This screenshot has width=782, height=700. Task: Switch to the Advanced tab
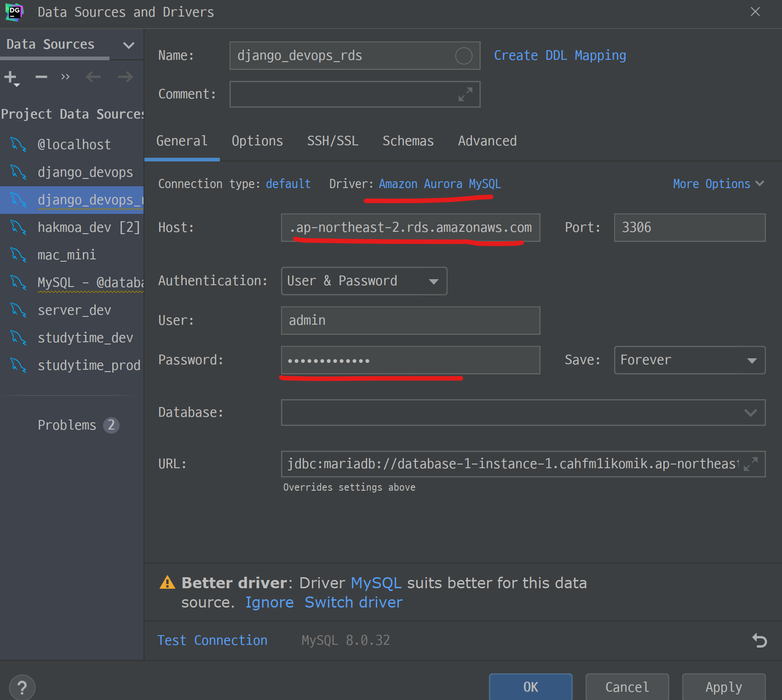[487, 141]
